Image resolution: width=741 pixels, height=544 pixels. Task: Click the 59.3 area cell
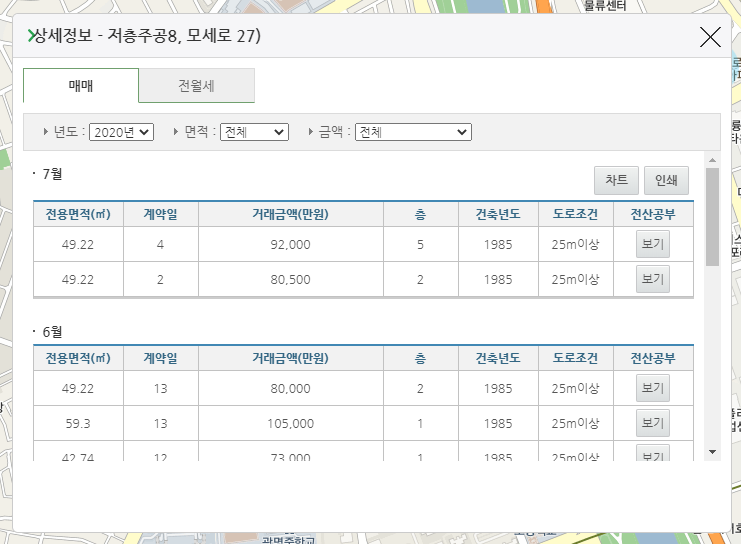click(78, 423)
